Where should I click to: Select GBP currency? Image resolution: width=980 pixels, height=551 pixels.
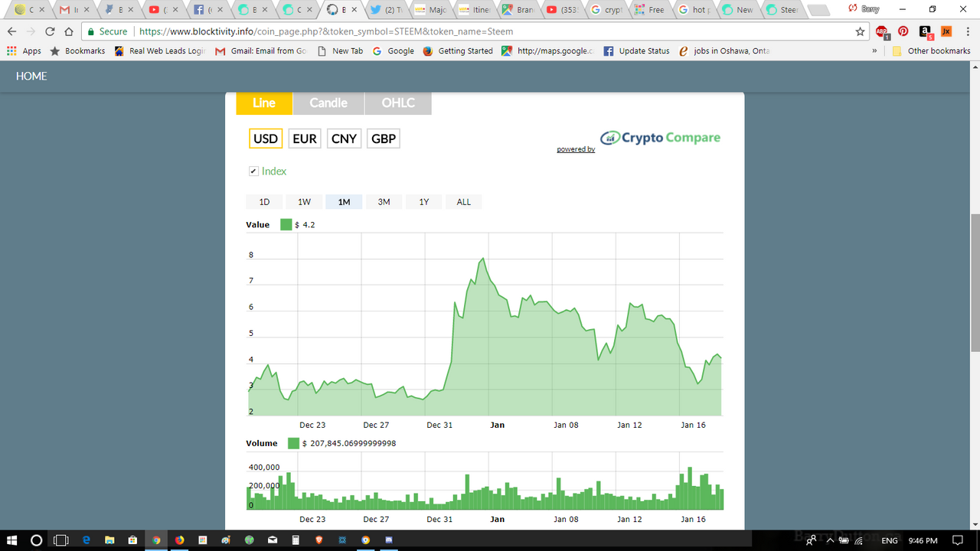[x=384, y=139]
